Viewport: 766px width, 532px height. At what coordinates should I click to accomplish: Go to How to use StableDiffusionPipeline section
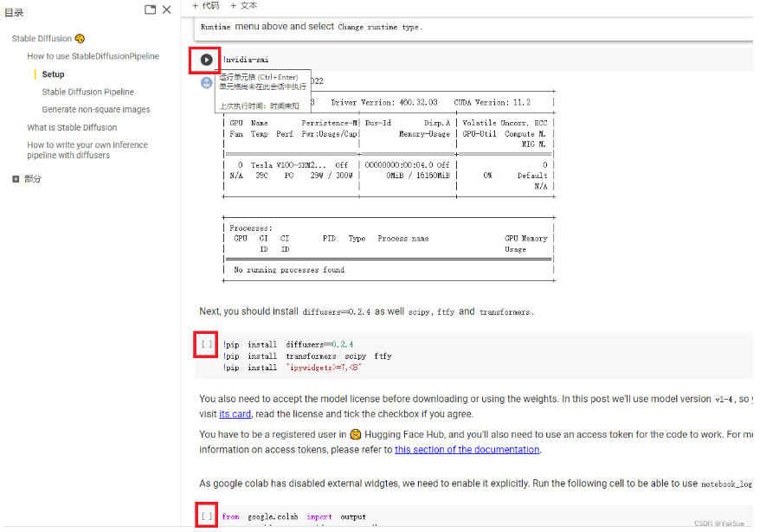pos(93,56)
